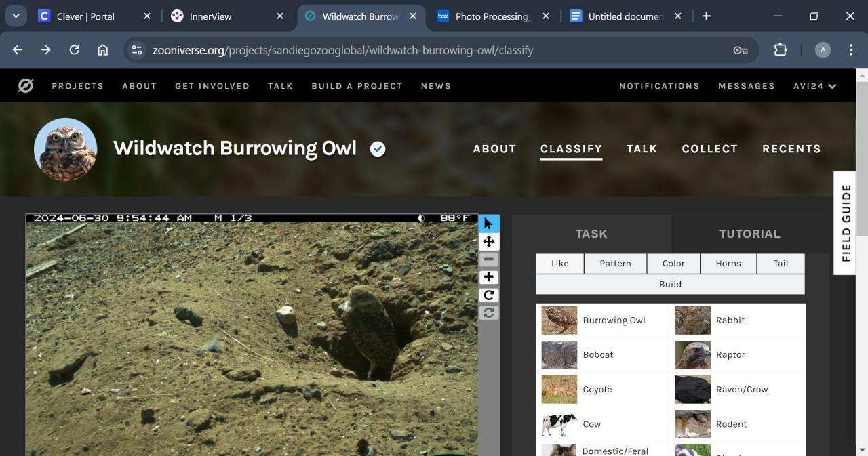The height and width of the screenshot is (456, 868).
Task: Close the InnerView tab
Action: click(280, 16)
